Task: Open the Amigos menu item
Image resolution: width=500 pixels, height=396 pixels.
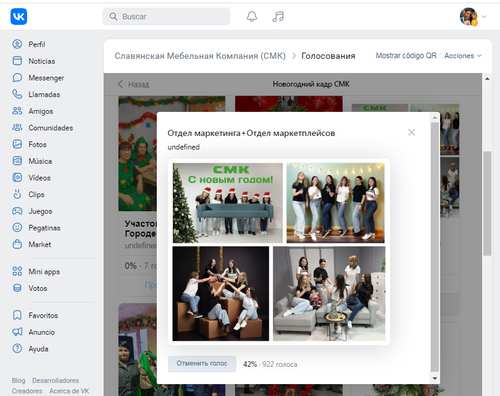Action: (x=41, y=111)
